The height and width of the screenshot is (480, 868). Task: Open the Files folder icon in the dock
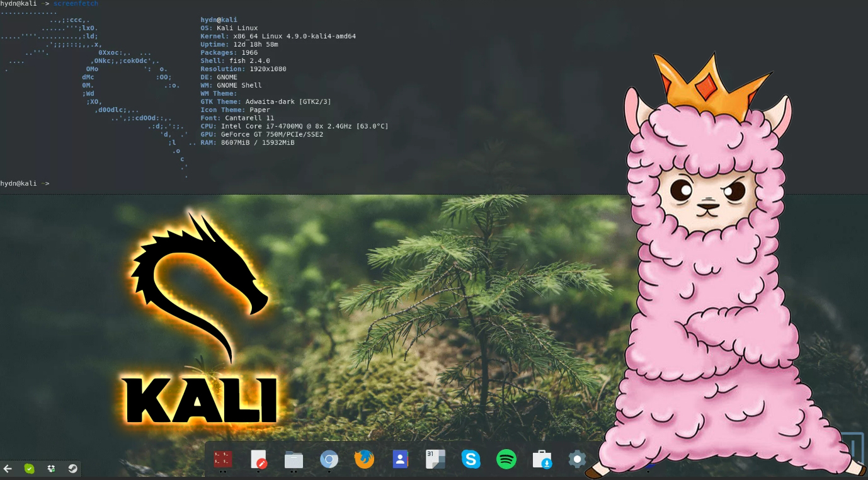tap(294, 459)
